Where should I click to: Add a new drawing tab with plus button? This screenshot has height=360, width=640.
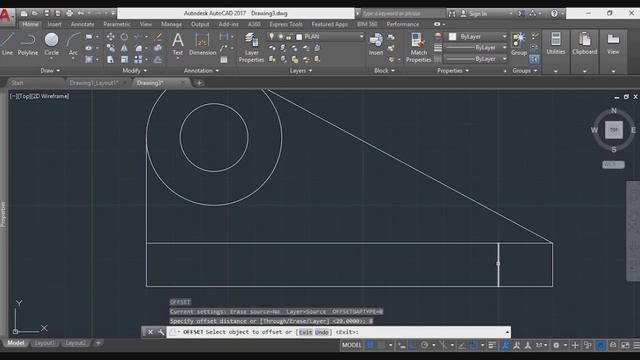[x=199, y=83]
